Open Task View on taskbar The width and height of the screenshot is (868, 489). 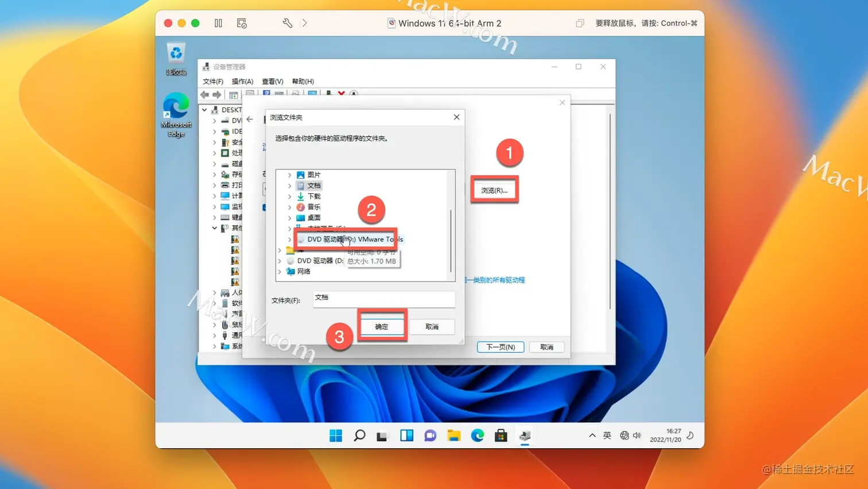tap(383, 436)
